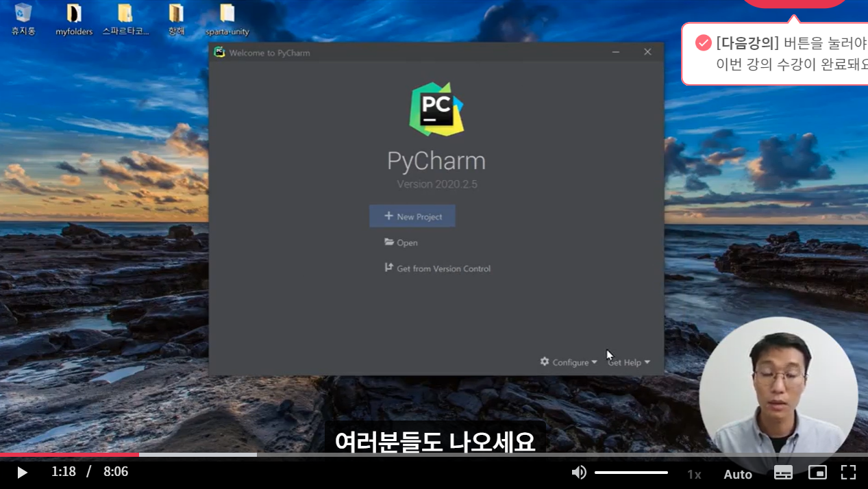This screenshot has height=489, width=868.
Task: Seek on the video progress bar
Action: (434, 455)
